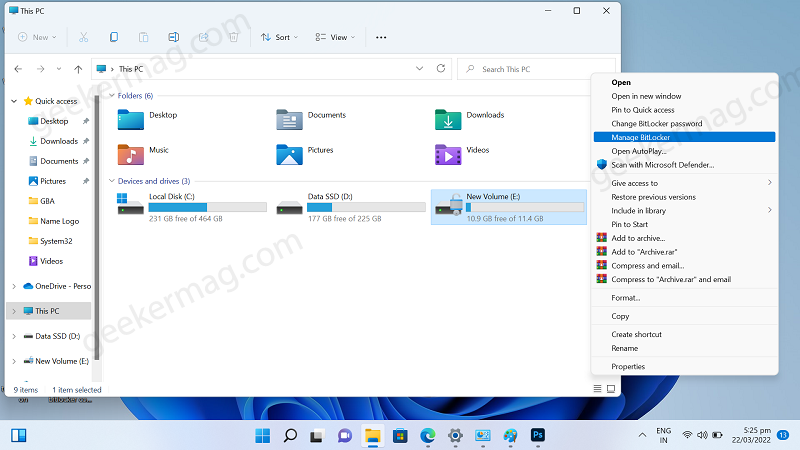Viewport: 800px width, 450px height.
Task: Switch to details view layout icon
Action: click(597, 389)
